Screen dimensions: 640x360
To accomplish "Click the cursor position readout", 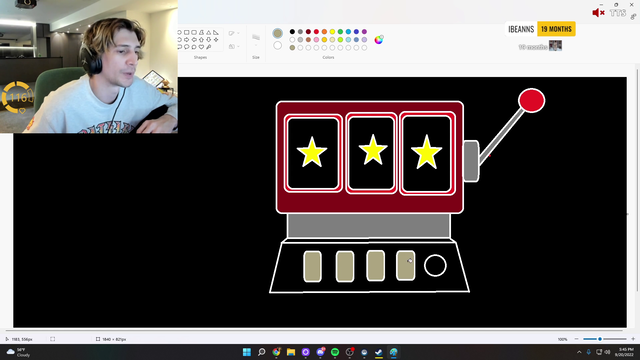I will (19, 339).
